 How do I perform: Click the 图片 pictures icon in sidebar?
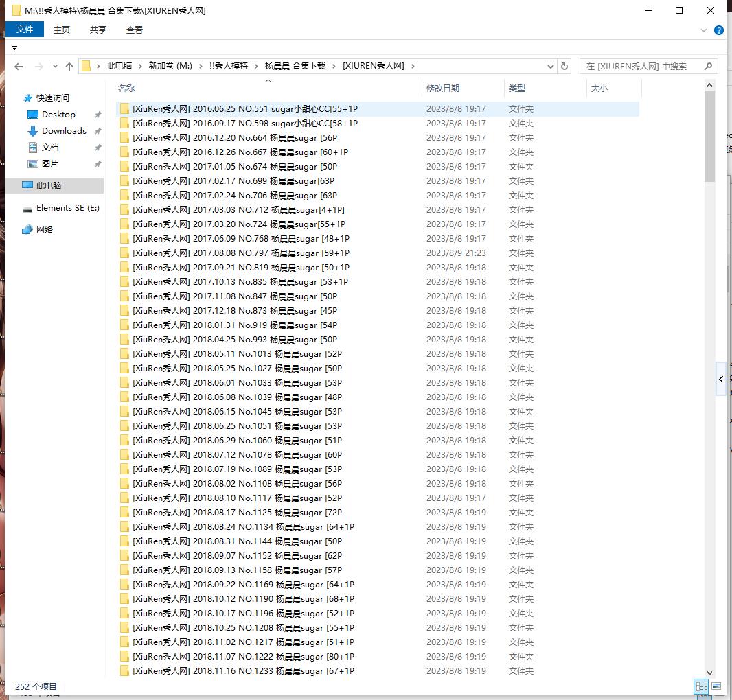click(x=33, y=164)
